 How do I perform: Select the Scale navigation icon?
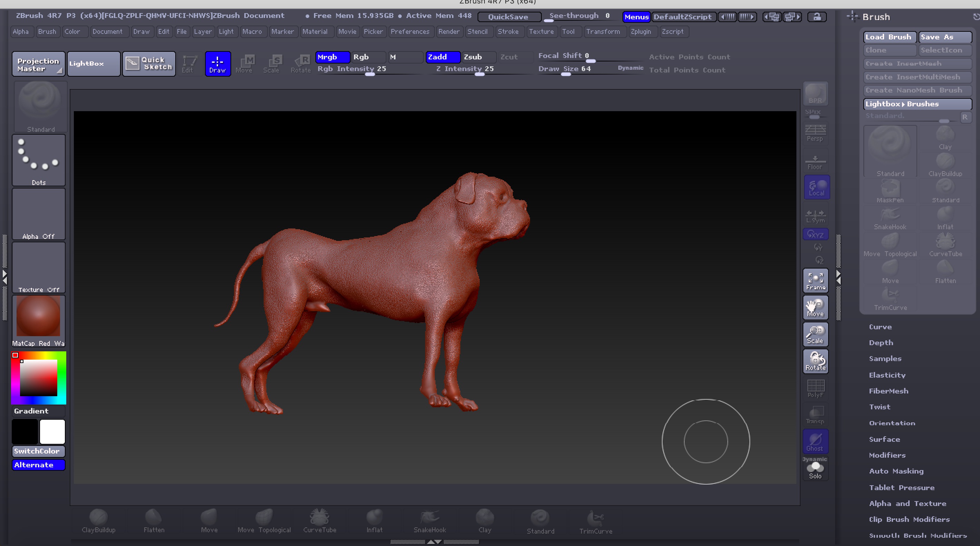815,334
